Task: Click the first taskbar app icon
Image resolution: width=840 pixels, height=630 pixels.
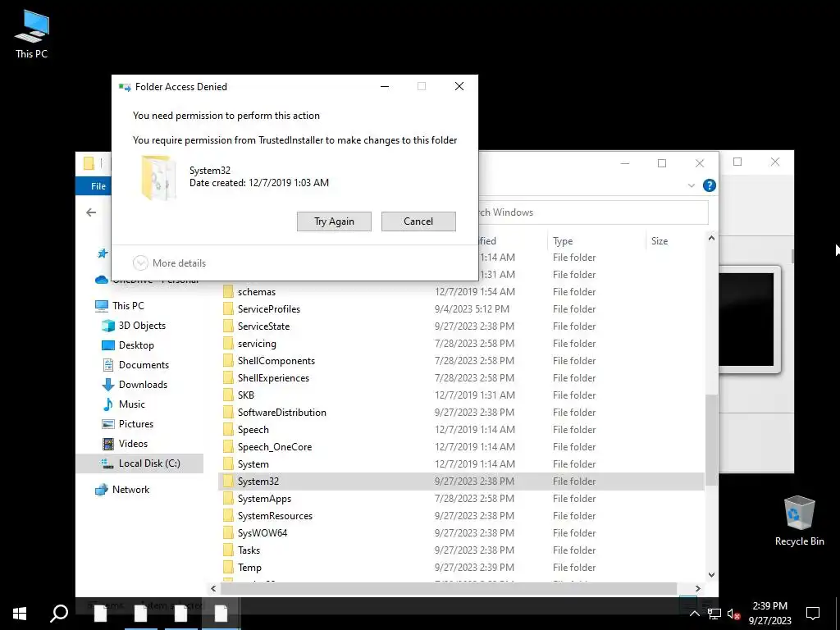Action: click(101, 614)
